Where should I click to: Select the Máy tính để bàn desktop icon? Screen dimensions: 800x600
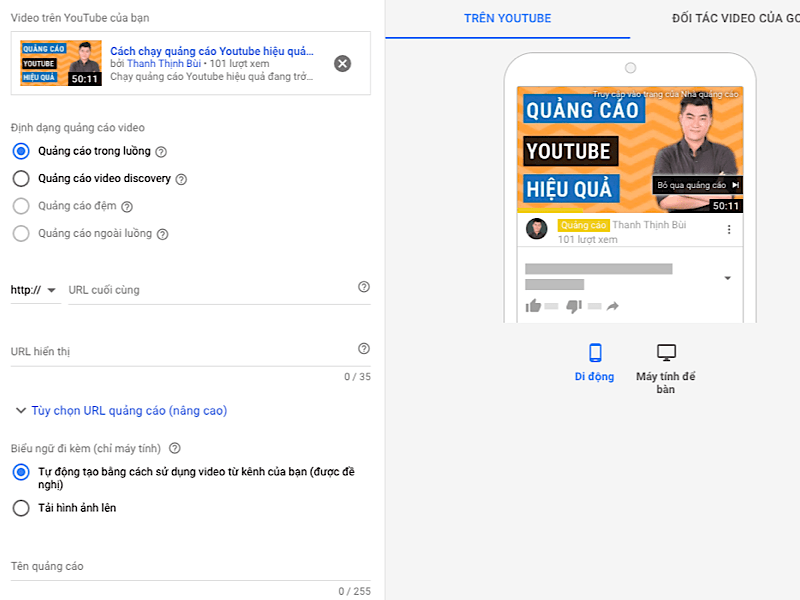666,352
